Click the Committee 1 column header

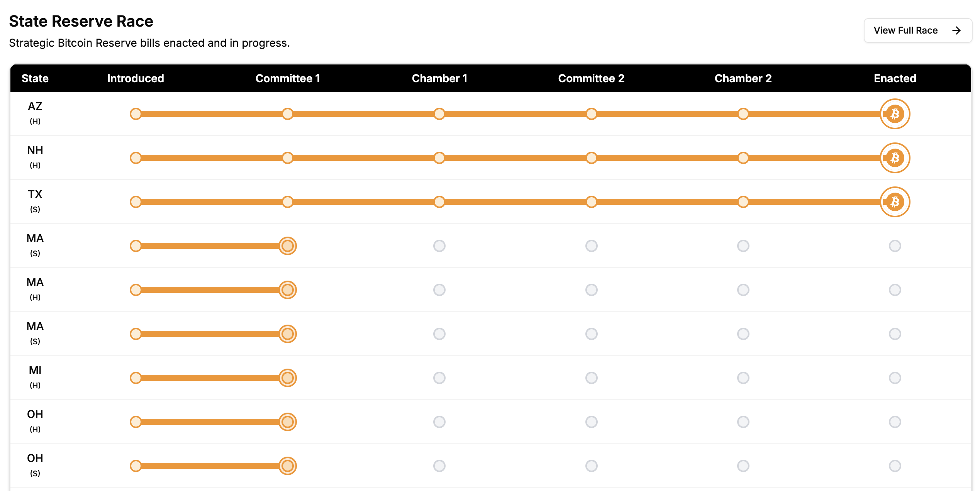click(288, 78)
